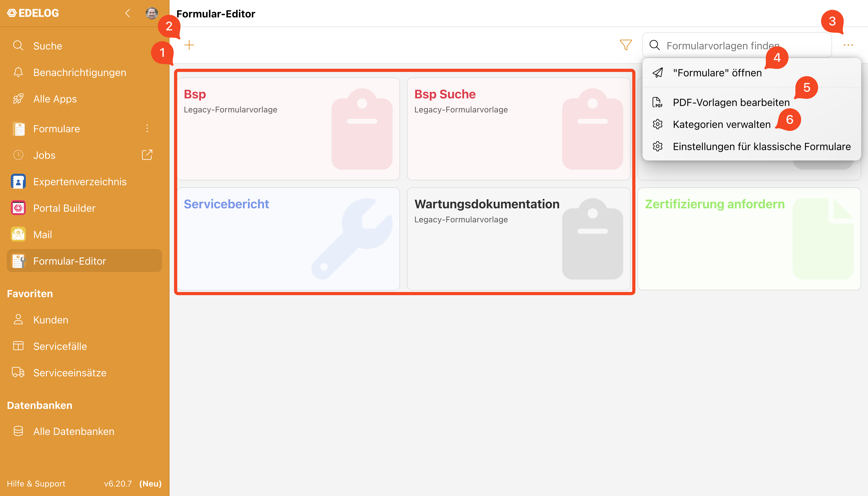Choose PDF-Vorlagen bearbeiten menu entry

point(752,102)
